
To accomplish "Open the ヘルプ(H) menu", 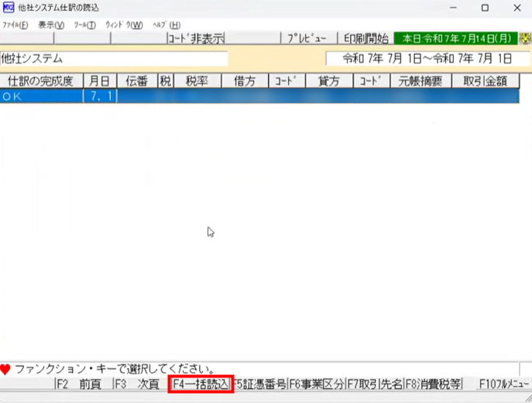I will tap(164, 25).
